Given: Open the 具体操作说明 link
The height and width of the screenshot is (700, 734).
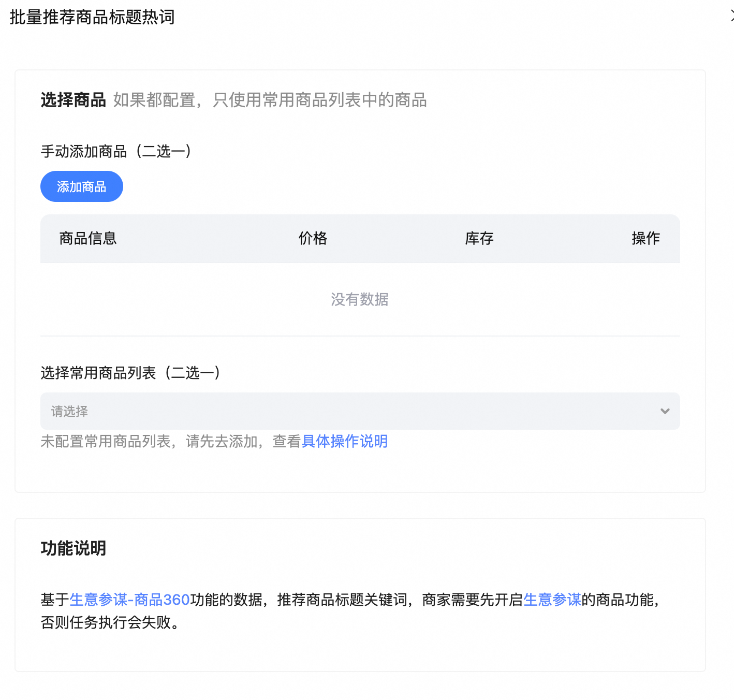Looking at the screenshot, I should (345, 441).
